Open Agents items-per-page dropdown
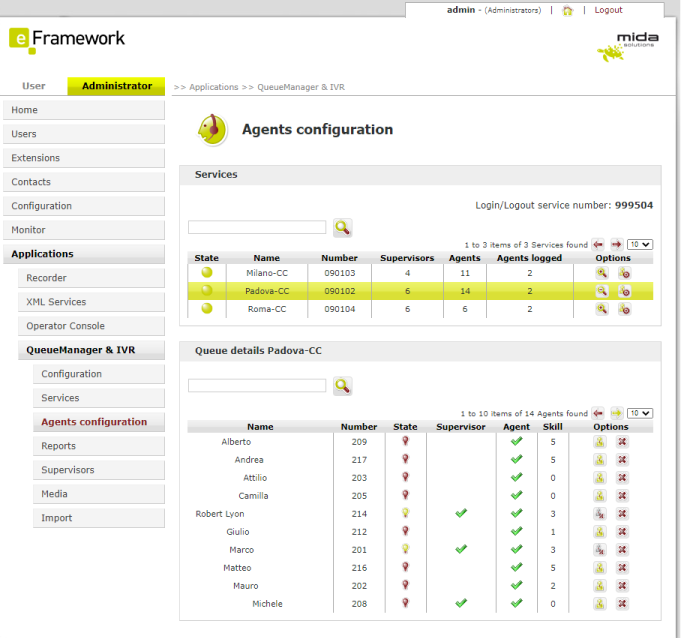The image size is (681, 638). pyautogui.click(x=640, y=413)
